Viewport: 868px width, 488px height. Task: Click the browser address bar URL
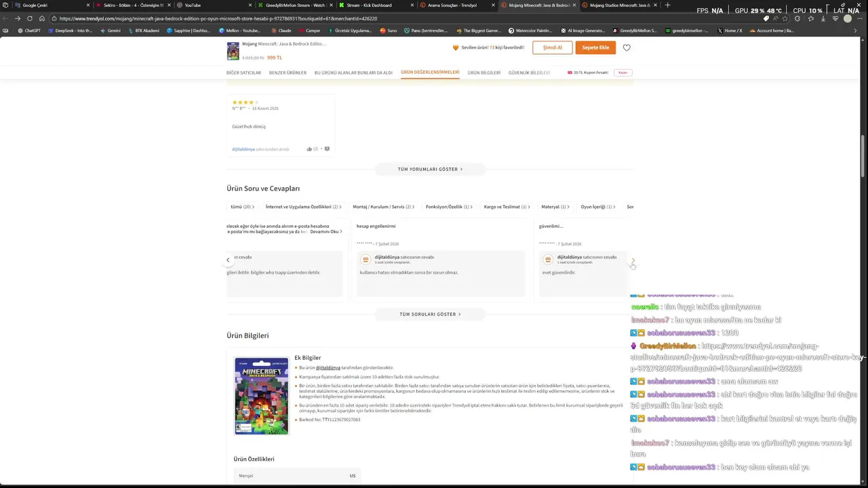point(218,18)
